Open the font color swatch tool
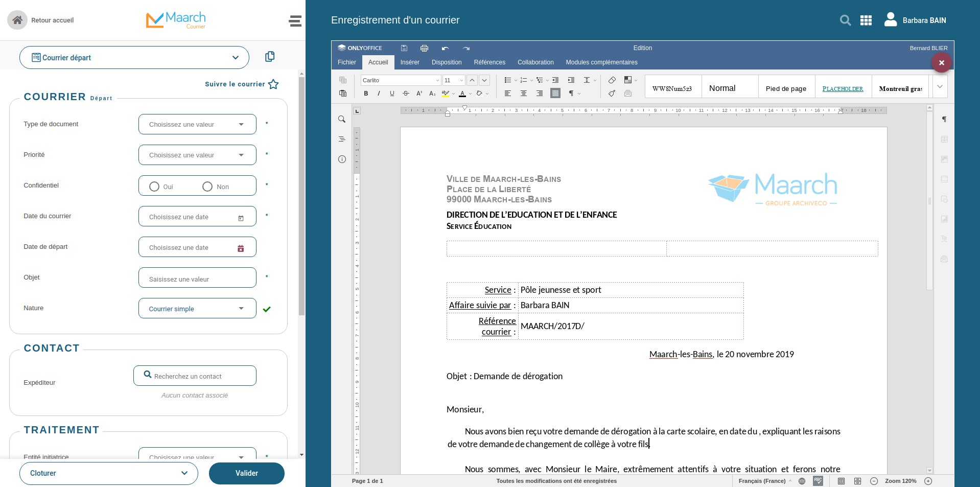Viewport: 980px width, 487px height. pos(462,94)
